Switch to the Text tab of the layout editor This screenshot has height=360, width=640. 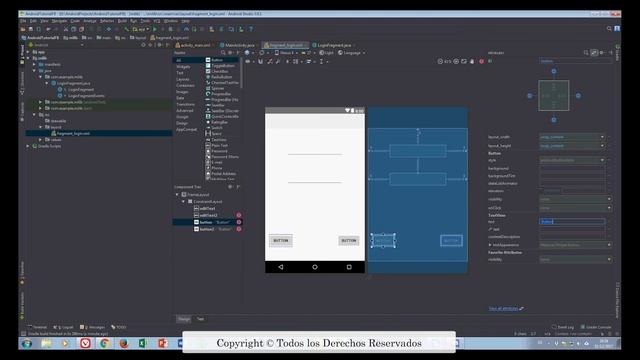click(x=200, y=319)
